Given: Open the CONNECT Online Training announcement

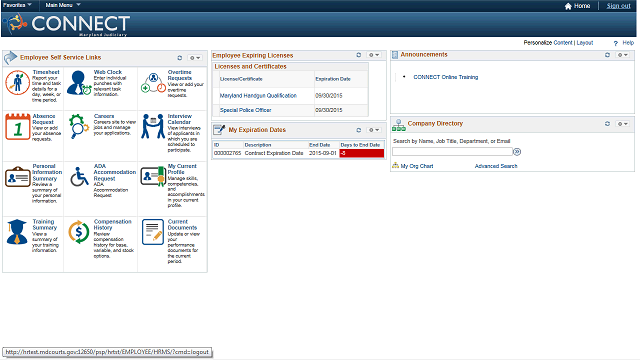Looking at the screenshot, I should click(x=445, y=77).
